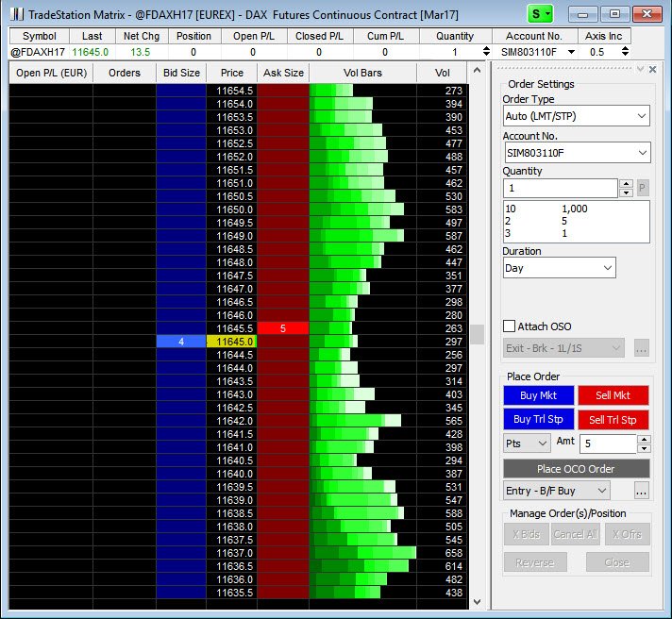672x619 pixels.
Task: Click the Open P/L (EUR) column header
Action: click(51, 73)
